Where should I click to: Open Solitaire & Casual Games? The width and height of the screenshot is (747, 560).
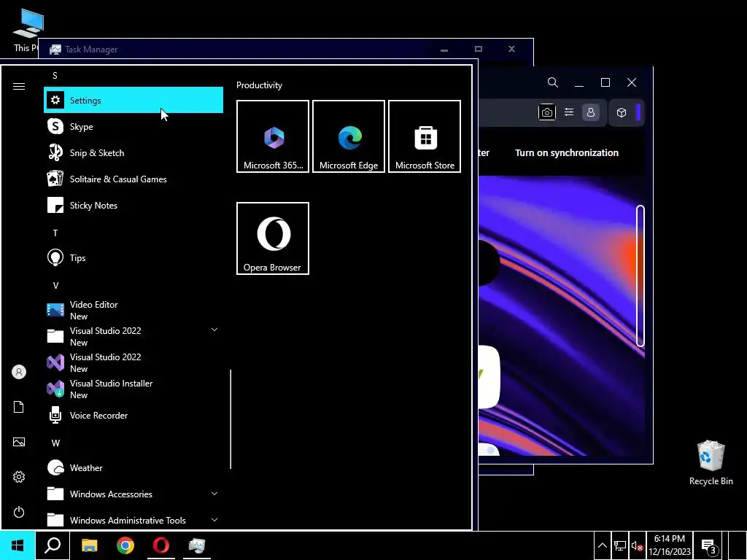click(x=133, y=179)
